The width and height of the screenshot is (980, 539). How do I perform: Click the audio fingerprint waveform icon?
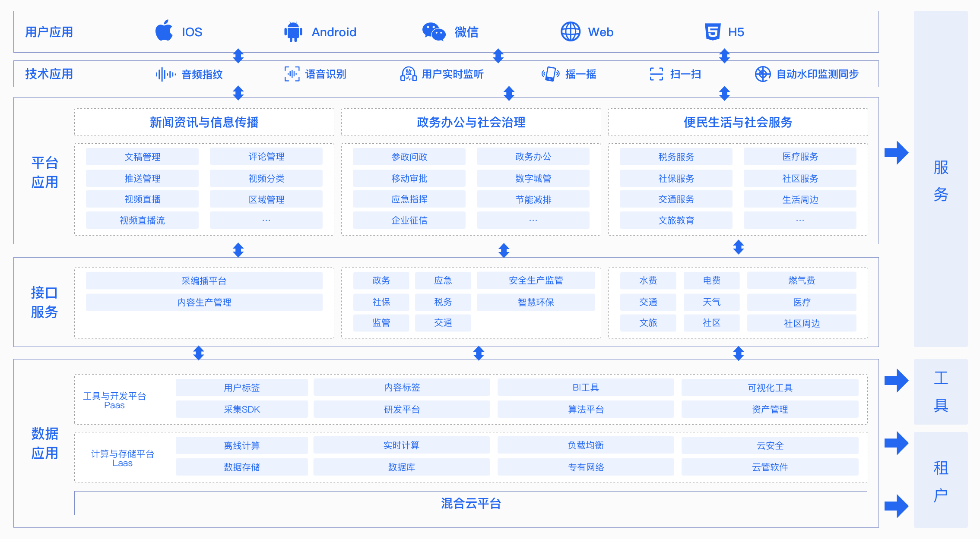(x=165, y=74)
